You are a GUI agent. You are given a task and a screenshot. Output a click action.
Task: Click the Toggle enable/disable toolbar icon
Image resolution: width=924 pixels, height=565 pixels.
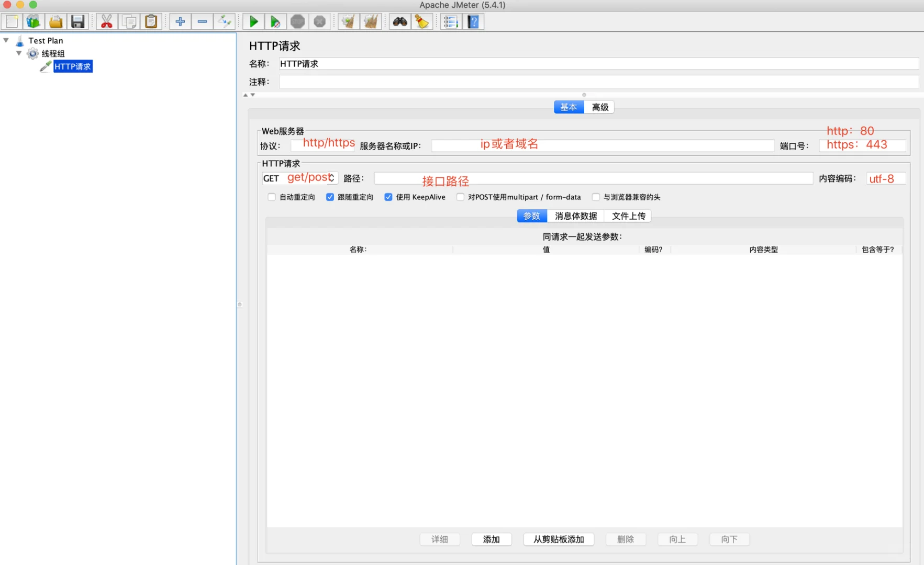(x=224, y=21)
